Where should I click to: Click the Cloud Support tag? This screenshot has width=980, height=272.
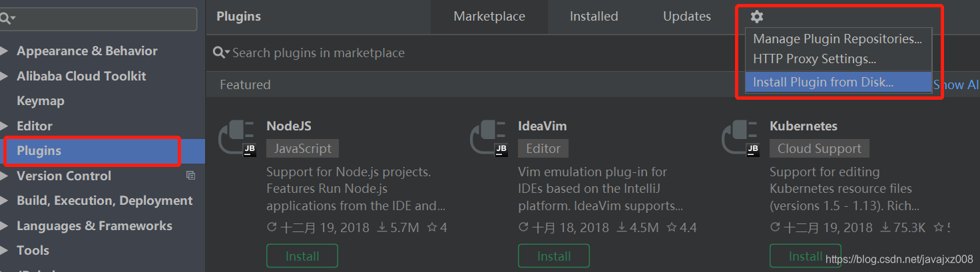(x=820, y=149)
